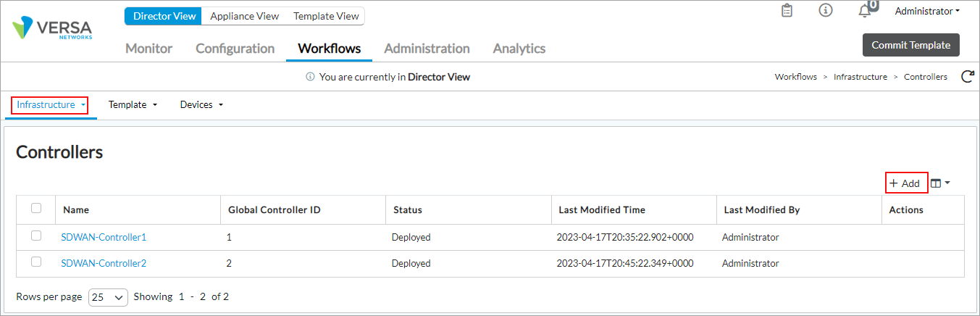Click the Versa Networks logo
The height and width of the screenshot is (316, 980).
pos(52,29)
